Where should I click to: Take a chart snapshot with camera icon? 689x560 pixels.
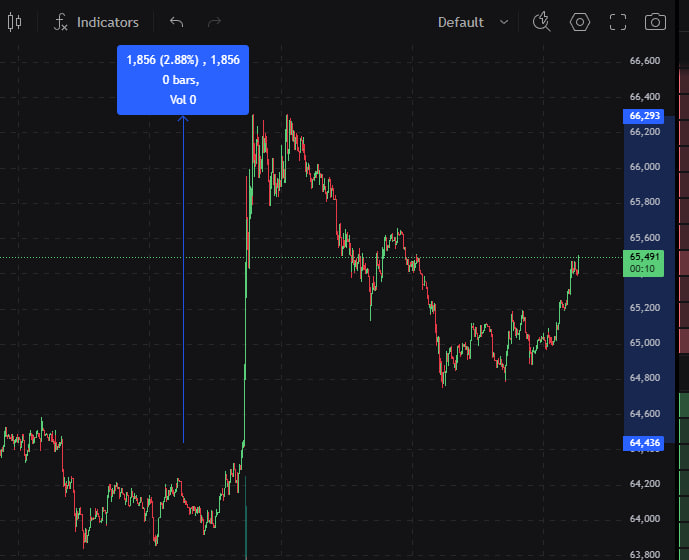tap(655, 22)
